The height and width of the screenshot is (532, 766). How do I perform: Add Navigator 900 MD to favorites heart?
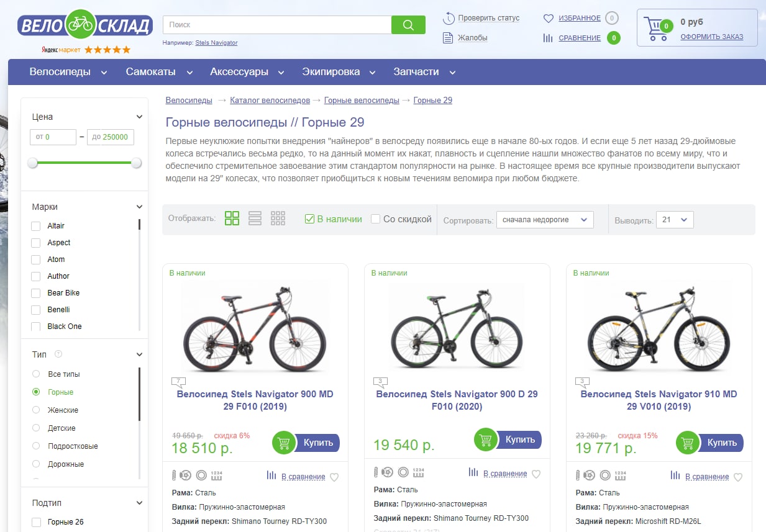click(334, 477)
